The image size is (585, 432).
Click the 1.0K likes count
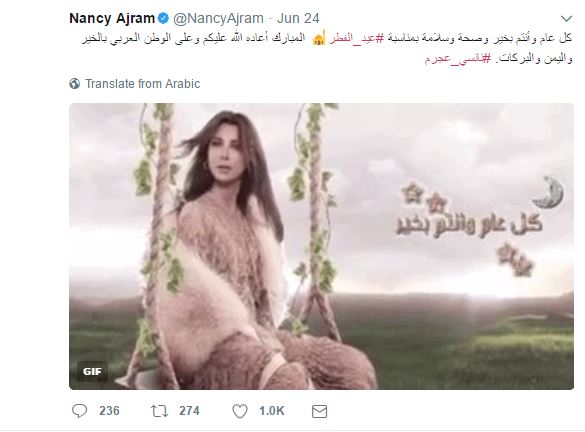pyautogui.click(x=272, y=411)
